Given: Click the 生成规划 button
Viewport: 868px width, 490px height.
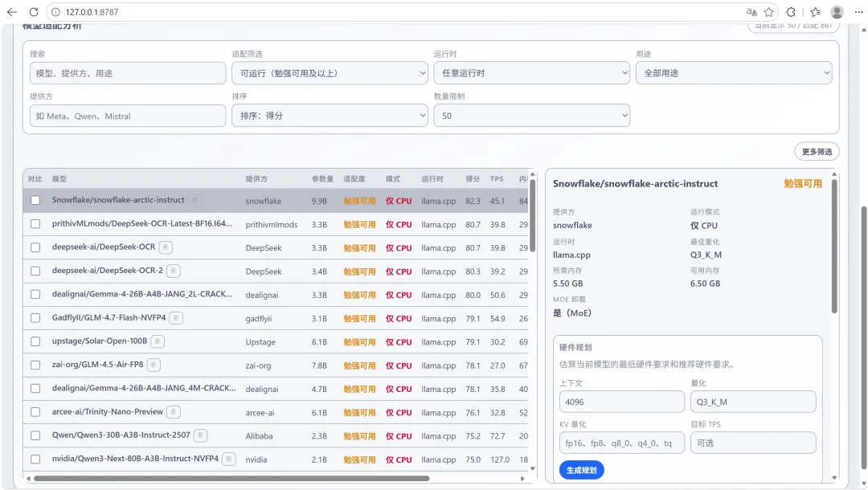Looking at the screenshot, I should coord(581,470).
